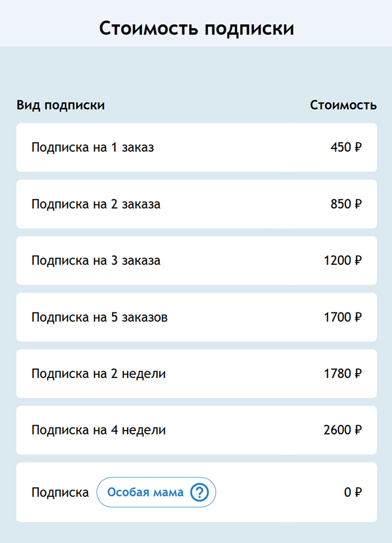Viewport: 392px width, 543px height.
Task: Click the 1700 ₽ price value
Action: click(x=342, y=318)
